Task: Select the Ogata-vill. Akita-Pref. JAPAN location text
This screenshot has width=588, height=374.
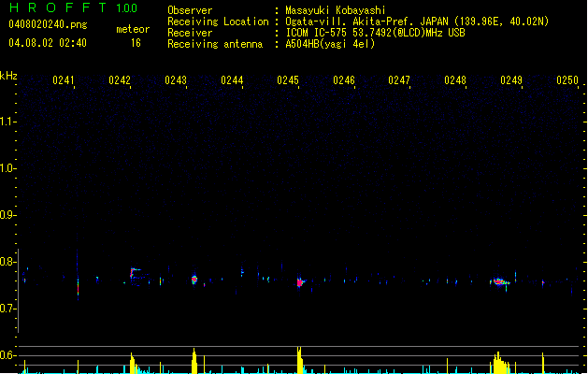Action: 417,22
